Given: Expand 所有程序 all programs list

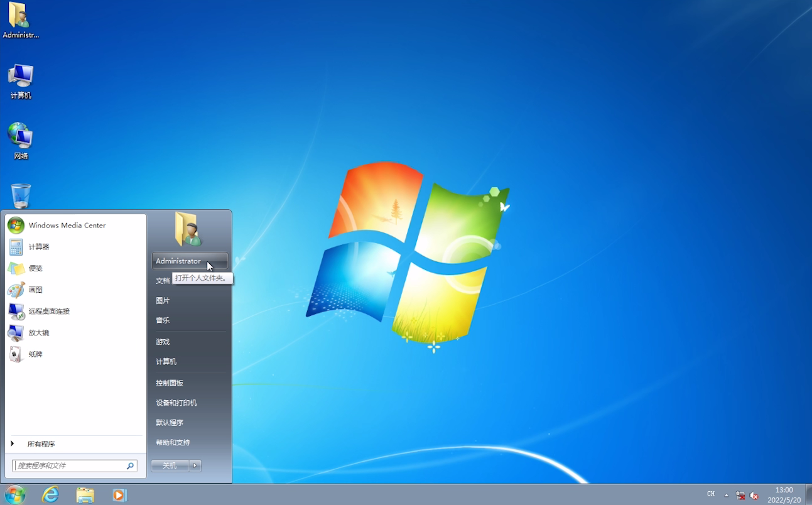Looking at the screenshot, I should 75,444.
